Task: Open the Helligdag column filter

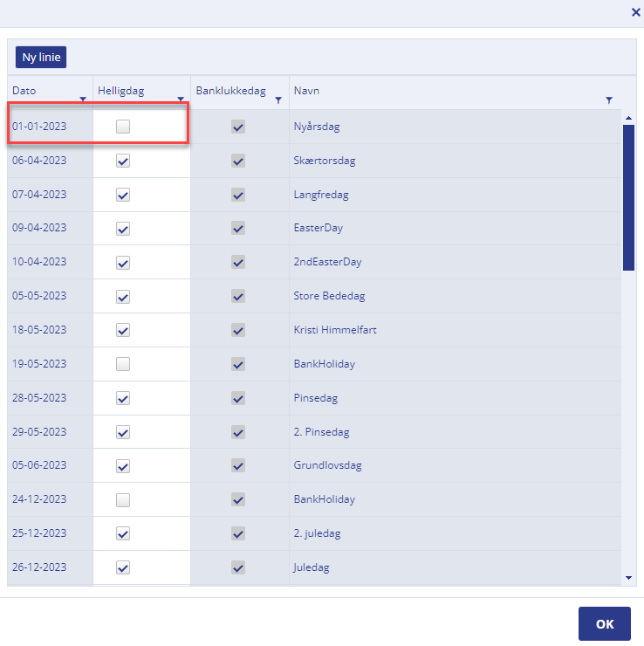Action: [181, 100]
